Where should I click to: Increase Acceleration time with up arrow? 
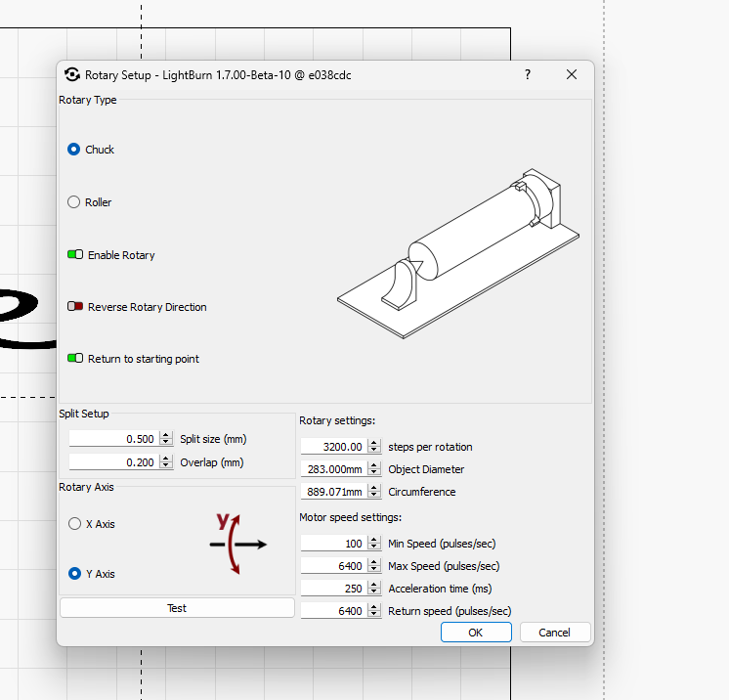click(374, 585)
